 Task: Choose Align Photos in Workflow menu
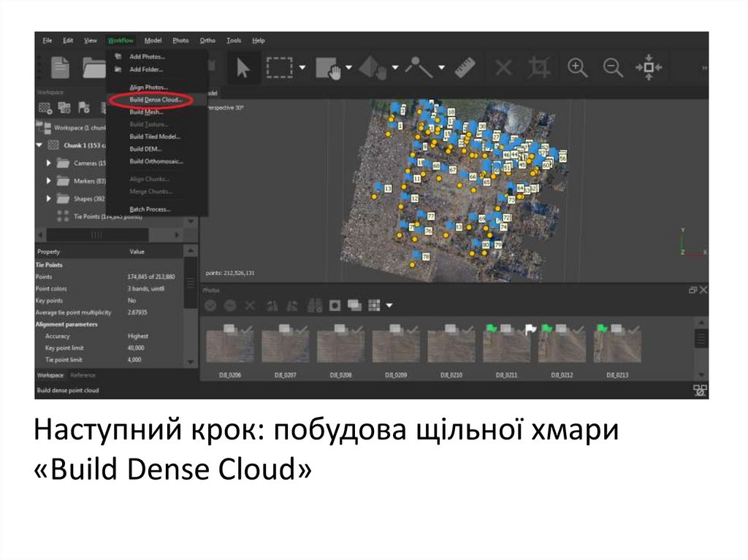click(x=149, y=88)
